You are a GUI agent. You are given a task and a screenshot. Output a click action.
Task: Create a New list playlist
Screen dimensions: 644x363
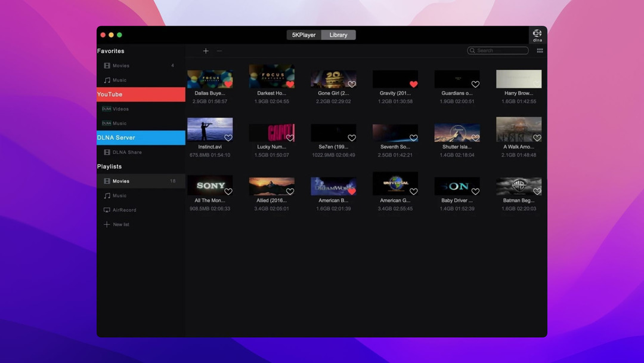coord(141,224)
